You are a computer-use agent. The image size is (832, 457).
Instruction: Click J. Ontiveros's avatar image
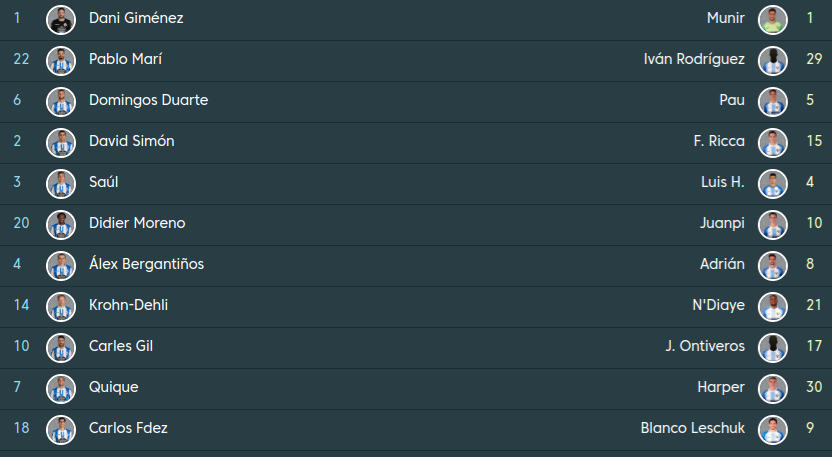point(772,347)
